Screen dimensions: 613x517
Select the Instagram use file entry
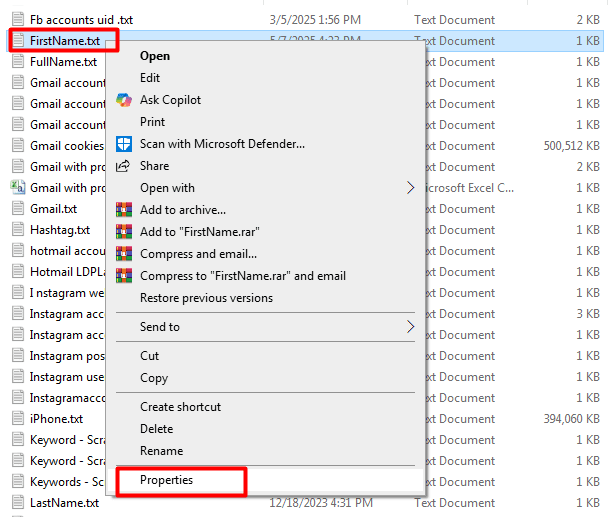(67, 377)
